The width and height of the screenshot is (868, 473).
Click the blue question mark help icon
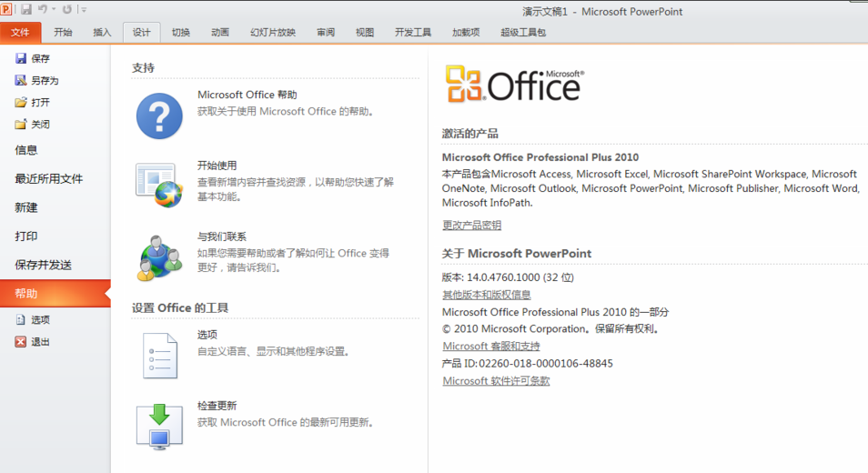[x=159, y=116]
